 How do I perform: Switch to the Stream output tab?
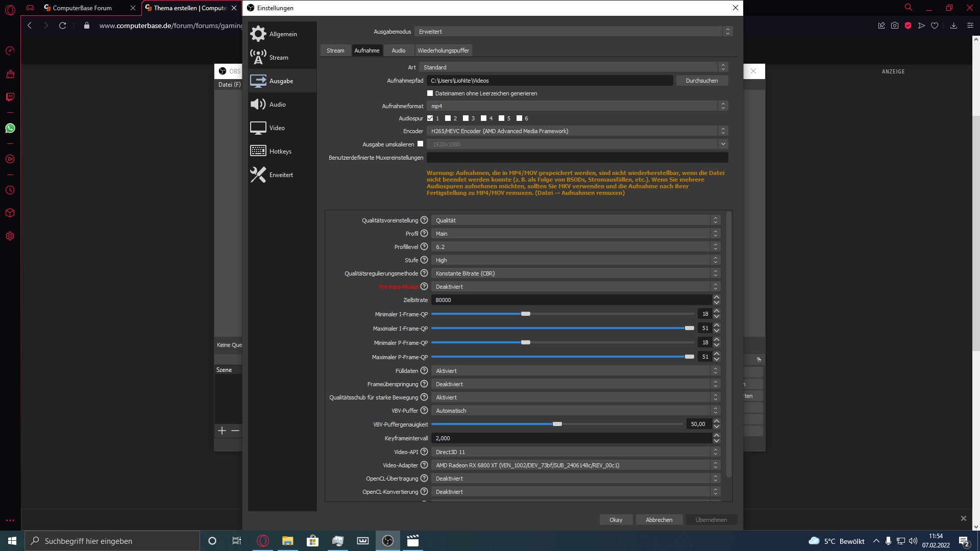tap(335, 51)
